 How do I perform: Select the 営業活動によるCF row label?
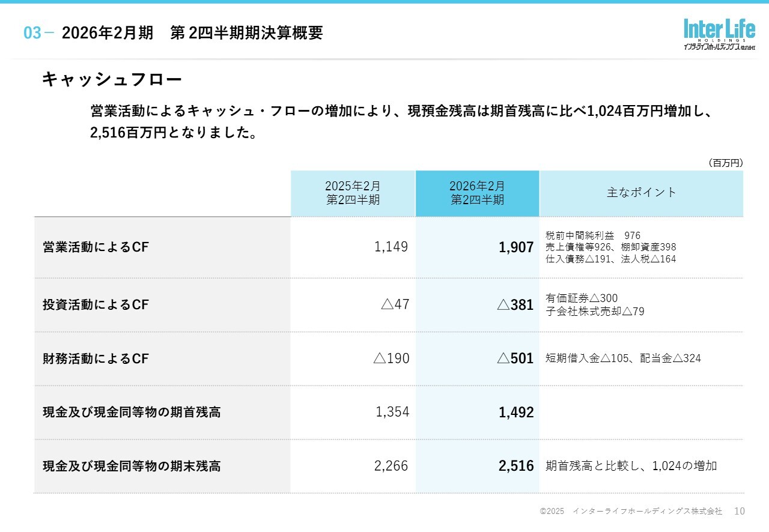click(96, 247)
